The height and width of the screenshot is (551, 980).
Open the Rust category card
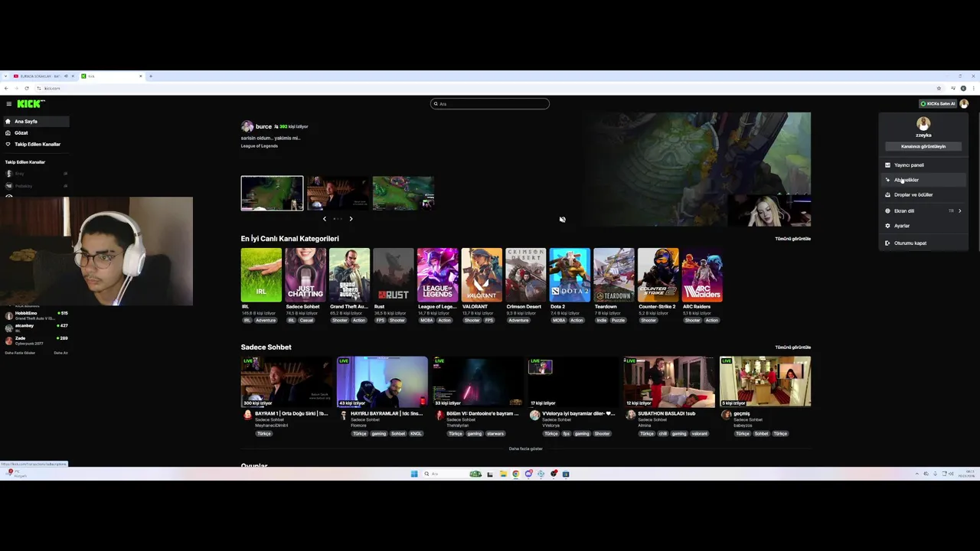click(x=394, y=275)
